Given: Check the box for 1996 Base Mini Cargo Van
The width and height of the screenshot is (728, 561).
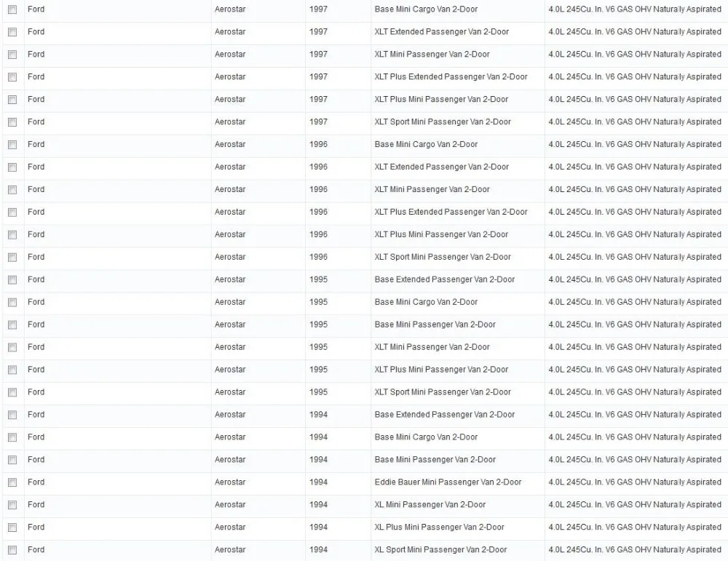Looking at the screenshot, I should coord(12,145).
